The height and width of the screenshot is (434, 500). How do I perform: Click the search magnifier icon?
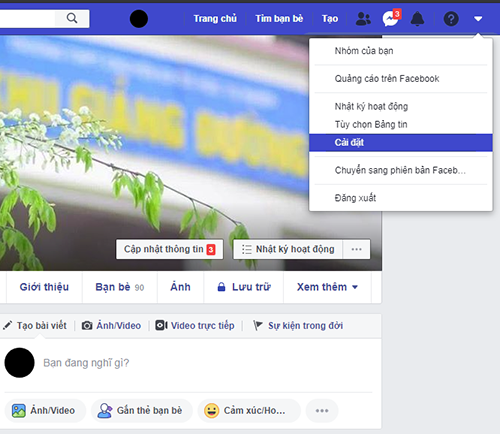tap(72, 18)
